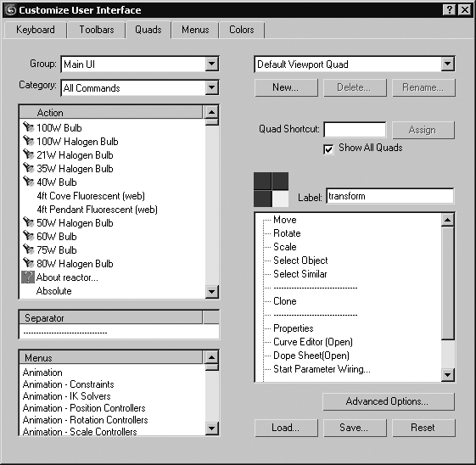This screenshot has height=465, width=476.
Task: Click the Label field containing transform
Action: point(390,196)
